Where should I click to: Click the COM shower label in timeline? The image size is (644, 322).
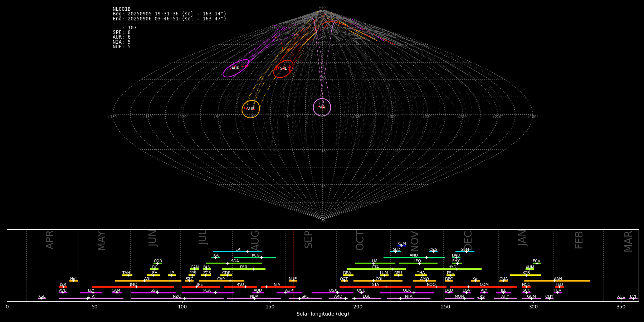click(484, 285)
